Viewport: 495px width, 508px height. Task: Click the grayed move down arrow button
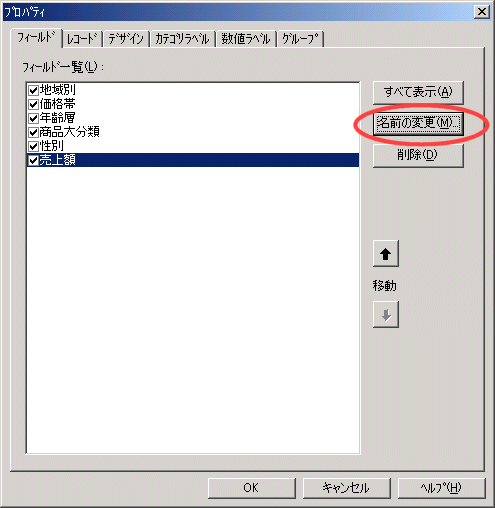[386, 315]
